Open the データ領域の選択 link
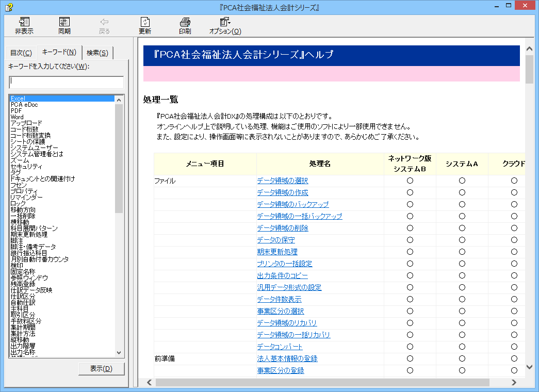The height and width of the screenshot is (392, 539). (283, 181)
